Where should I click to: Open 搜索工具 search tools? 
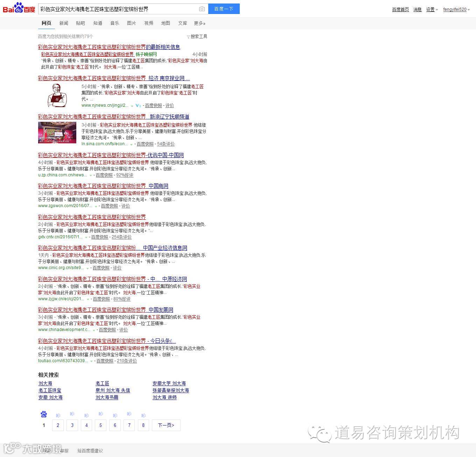[x=199, y=36]
